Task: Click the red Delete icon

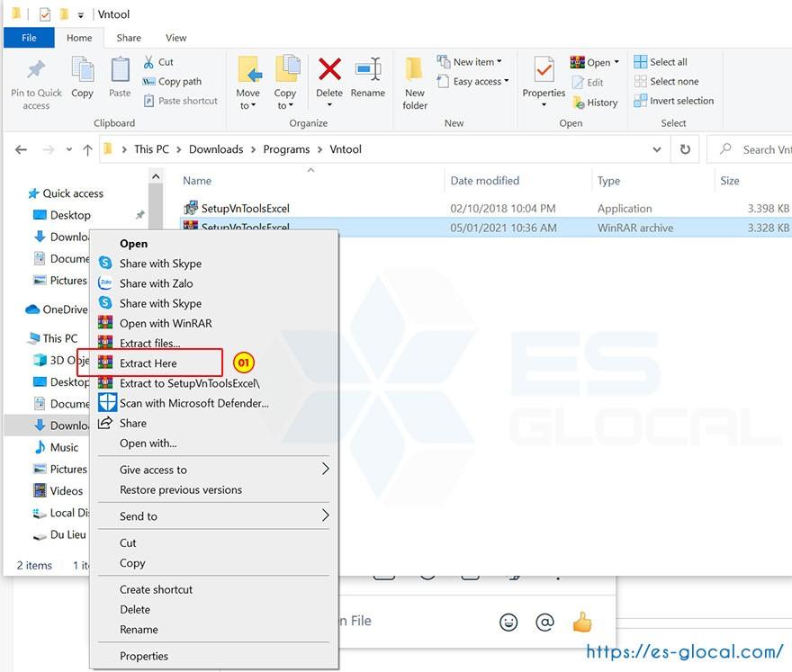Action: (x=329, y=69)
